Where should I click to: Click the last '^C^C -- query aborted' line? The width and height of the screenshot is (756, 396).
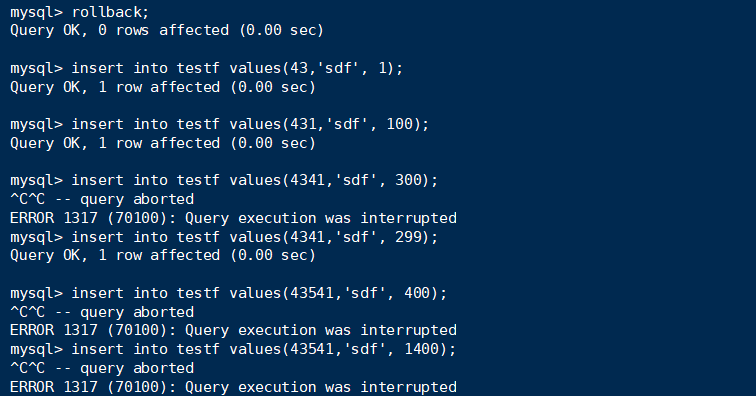pos(102,368)
